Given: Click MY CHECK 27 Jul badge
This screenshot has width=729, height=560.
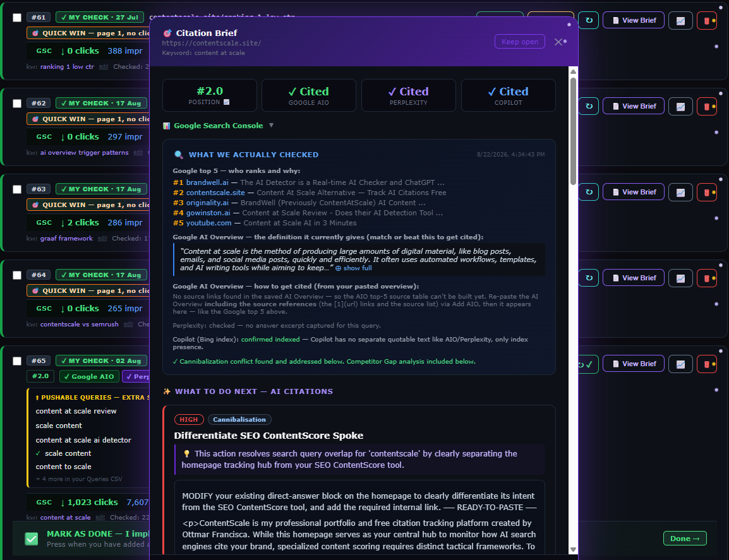Looking at the screenshot, I should click(99, 17).
